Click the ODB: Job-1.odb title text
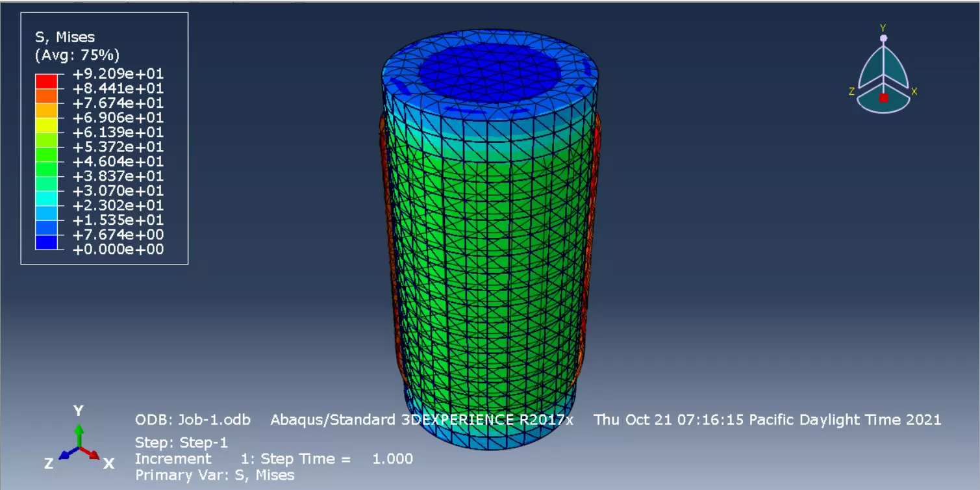 coord(192,420)
